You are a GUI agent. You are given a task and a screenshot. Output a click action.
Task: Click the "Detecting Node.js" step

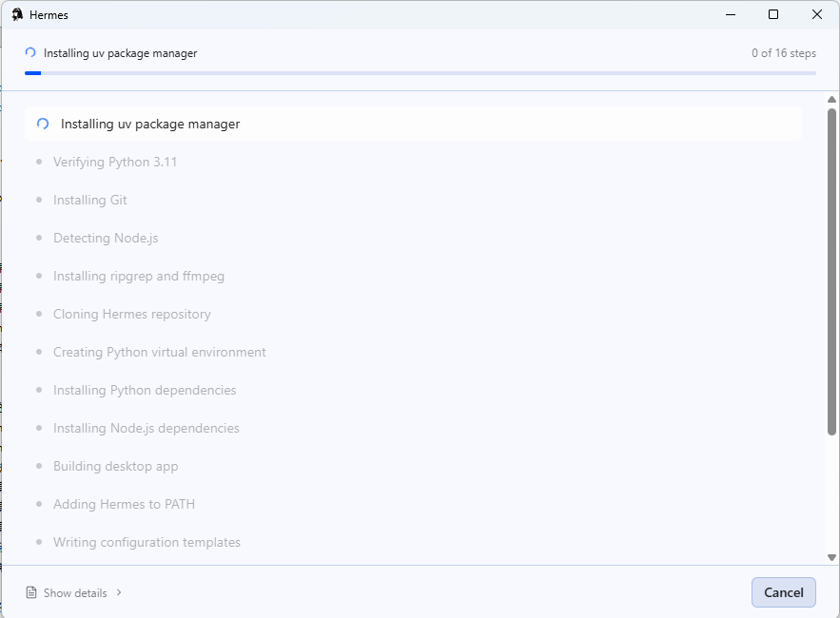point(106,238)
